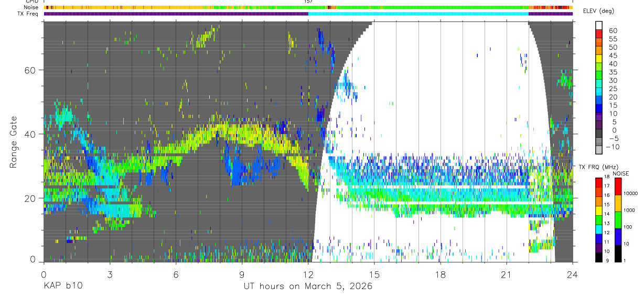The image size is (644, 297).
Task: Click the 'NOISE' legend title
Action: click(x=620, y=173)
